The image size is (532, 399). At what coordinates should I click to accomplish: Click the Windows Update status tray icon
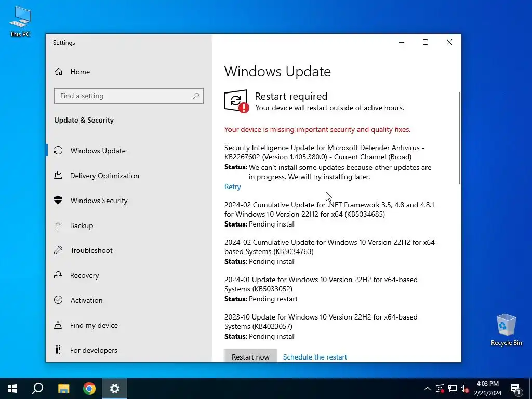(x=440, y=389)
